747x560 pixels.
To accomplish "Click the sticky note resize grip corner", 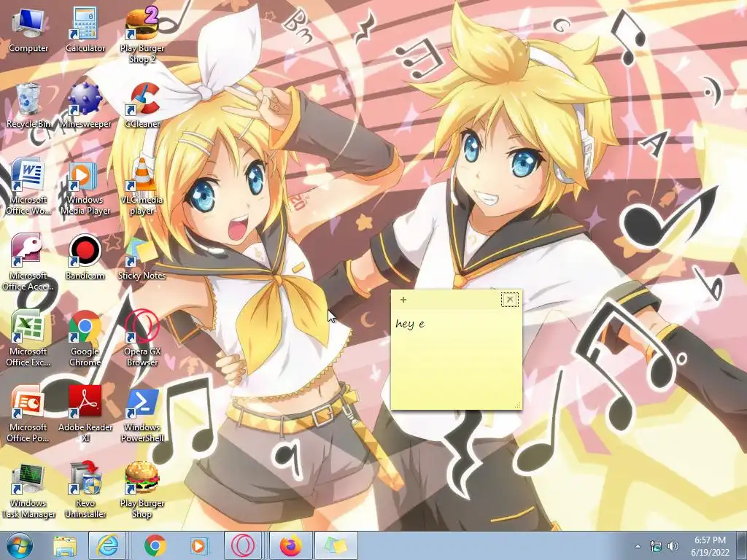I will pyautogui.click(x=518, y=405).
